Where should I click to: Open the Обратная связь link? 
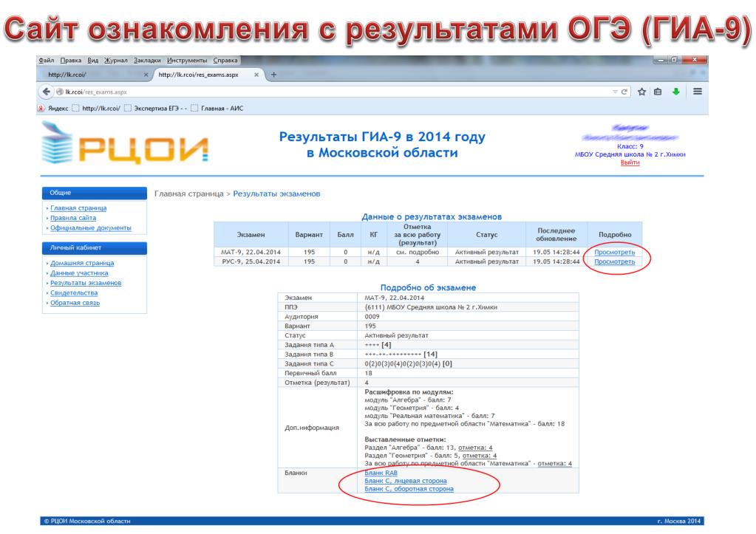75,303
